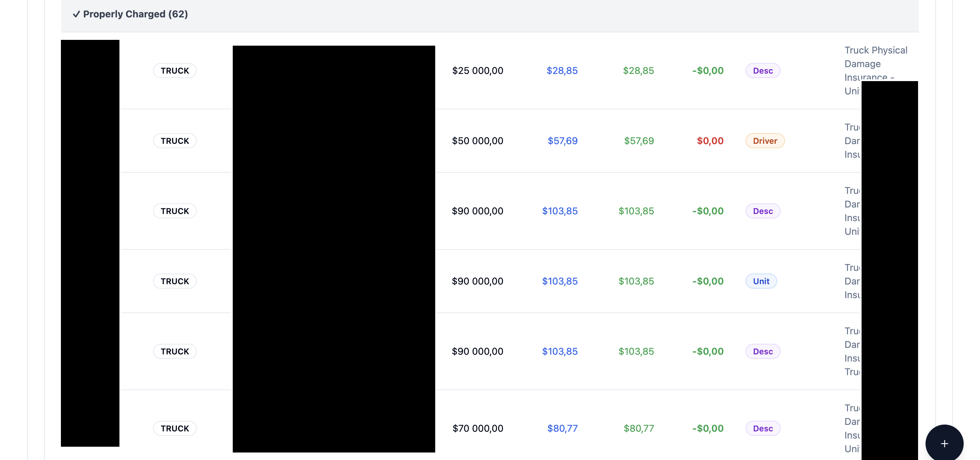
Task: Open the blue $57,69 amount link
Action: pyautogui.click(x=562, y=141)
